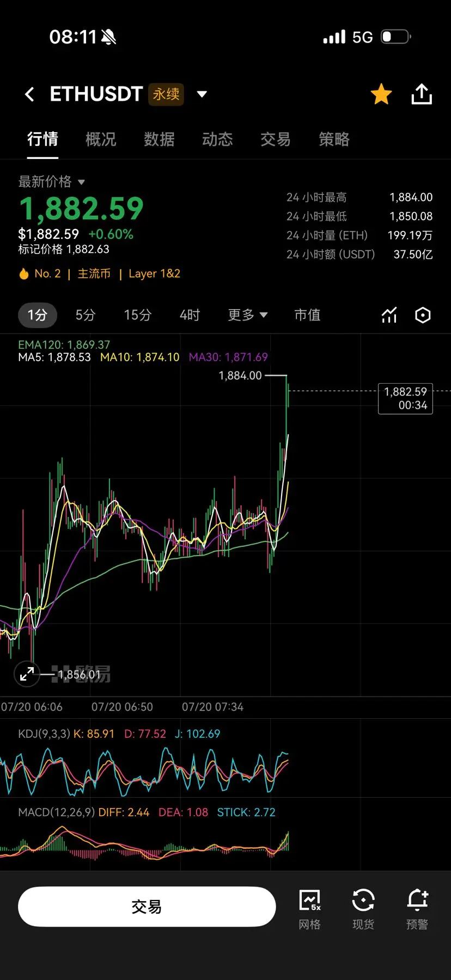Open the Layer 1&2 category tag
The image size is (451, 980).
pos(154,274)
